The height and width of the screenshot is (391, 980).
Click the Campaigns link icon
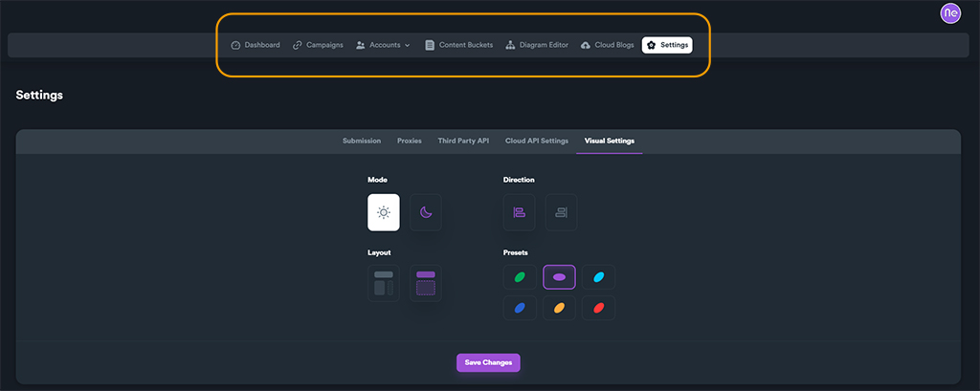point(298,45)
